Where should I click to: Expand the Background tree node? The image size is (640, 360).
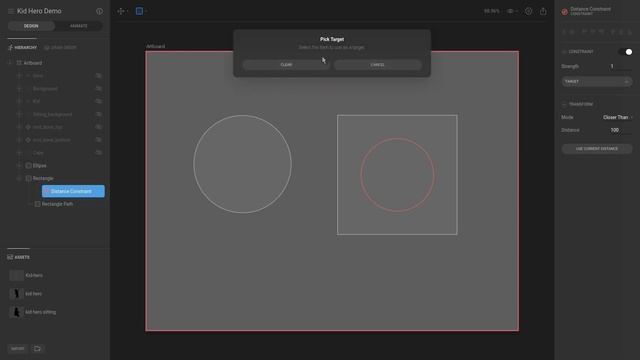pyautogui.click(x=19, y=89)
